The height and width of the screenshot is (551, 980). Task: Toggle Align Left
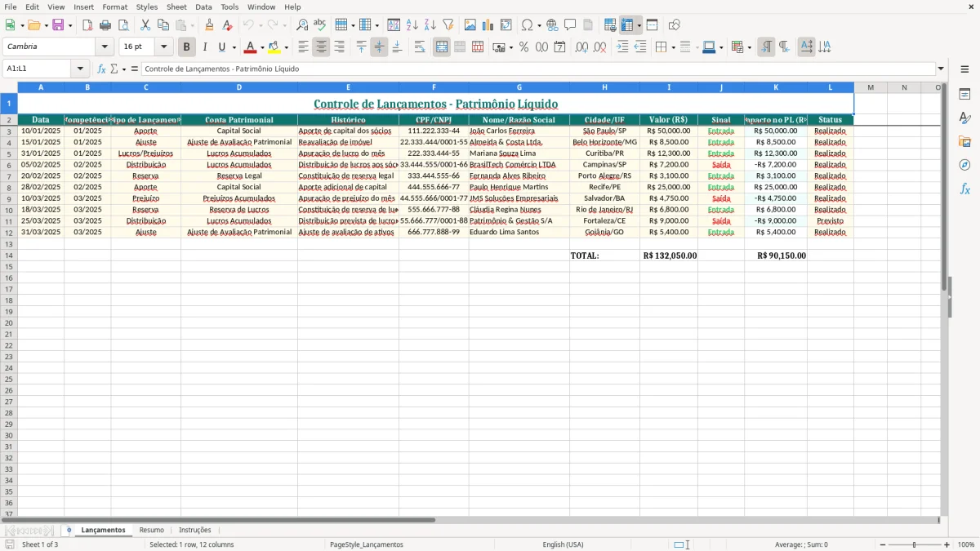(303, 47)
